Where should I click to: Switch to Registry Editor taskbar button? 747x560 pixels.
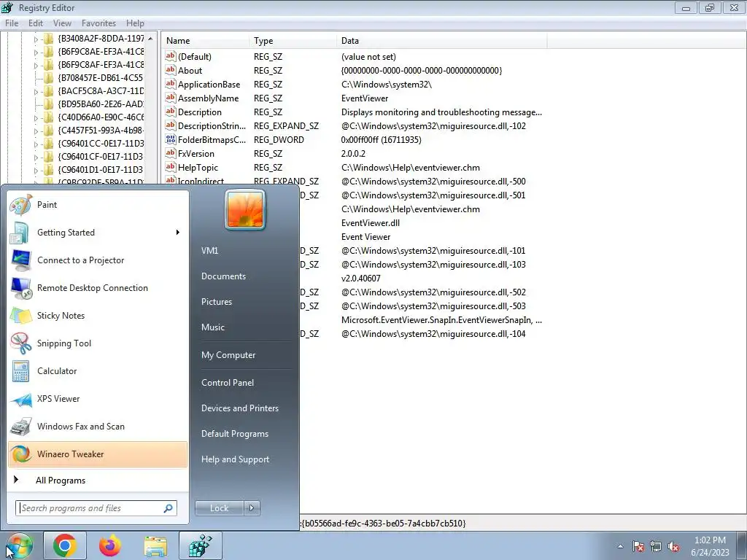pos(200,545)
